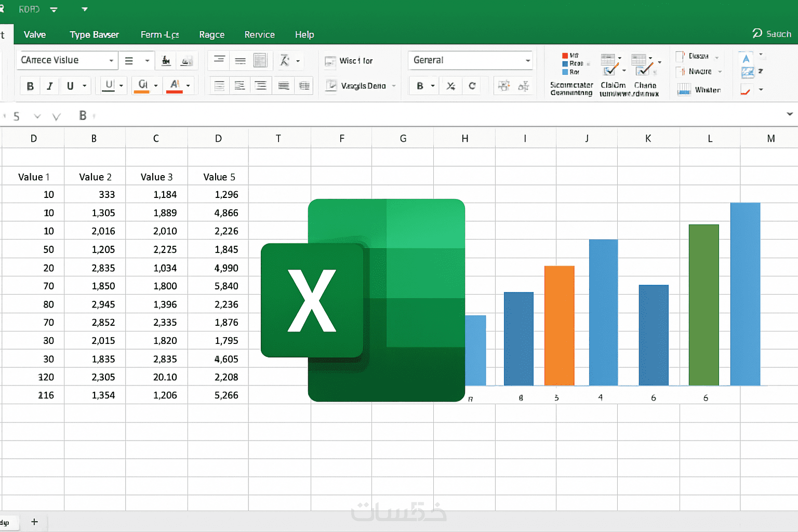The width and height of the screenshot is (798, 532).
Task: Open the Help ribbon tab
Action: coord(304,35)
